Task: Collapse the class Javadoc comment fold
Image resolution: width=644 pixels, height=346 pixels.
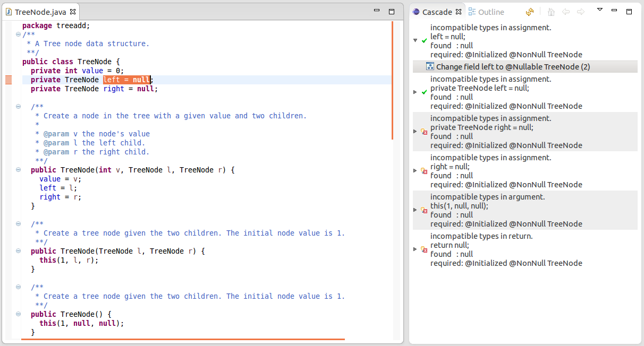Action: 18,34
